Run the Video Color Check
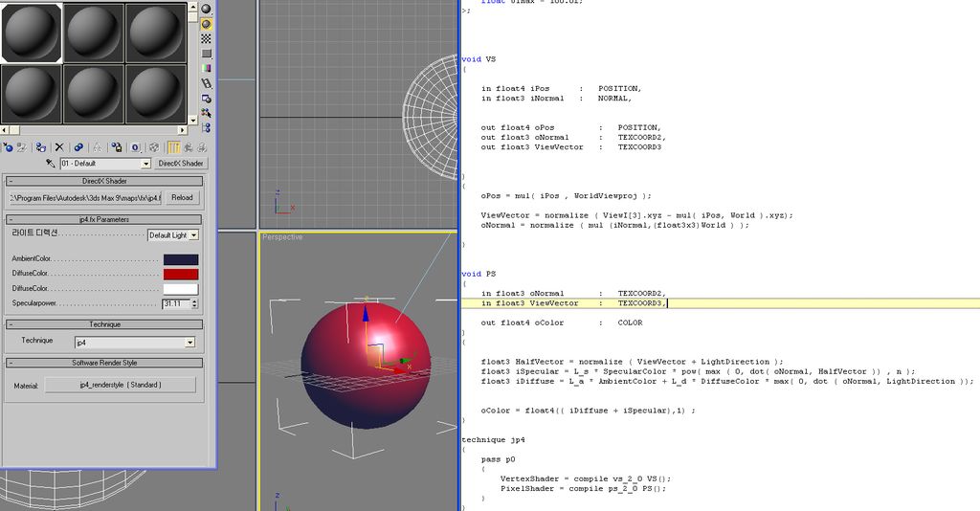The width and height of the screenshot is (980, 511). 206,68
